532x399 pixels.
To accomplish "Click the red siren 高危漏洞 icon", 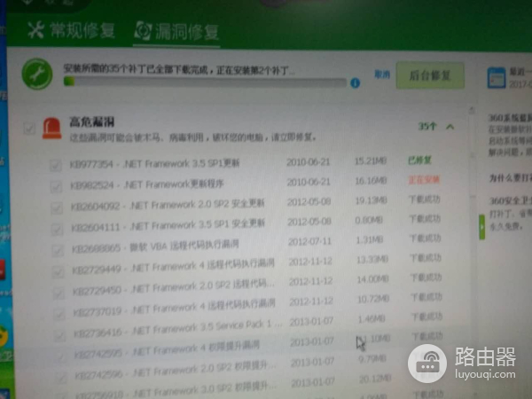I will click(51, 129).
